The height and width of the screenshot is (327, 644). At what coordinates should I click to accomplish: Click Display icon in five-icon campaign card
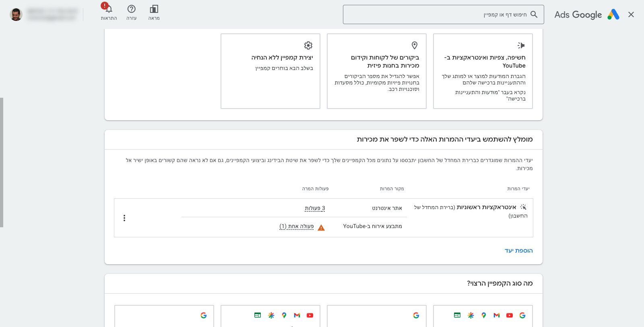[258, 315]
